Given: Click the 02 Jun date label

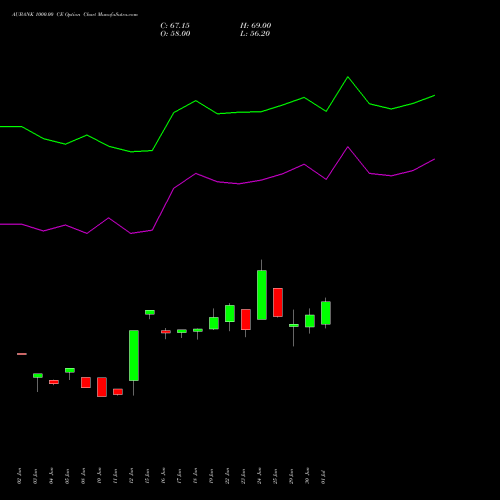Looking at the screenshot, I should [19, 476].
